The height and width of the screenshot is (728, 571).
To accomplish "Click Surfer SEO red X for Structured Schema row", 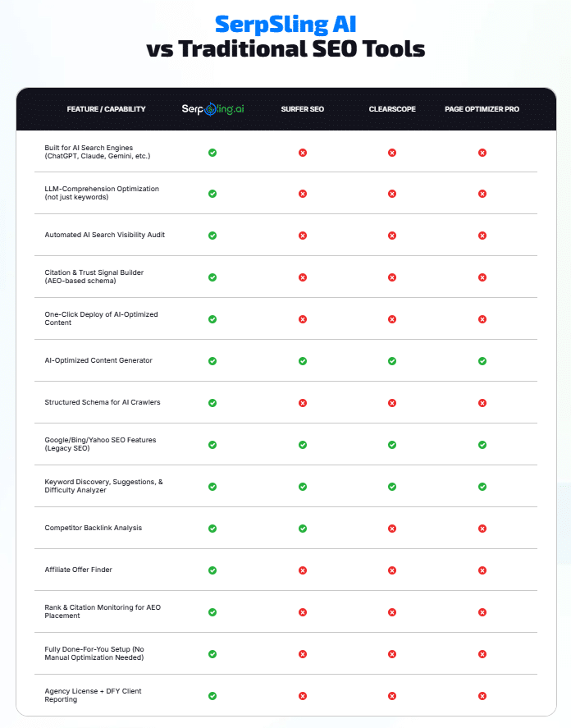I will [303, 402].
